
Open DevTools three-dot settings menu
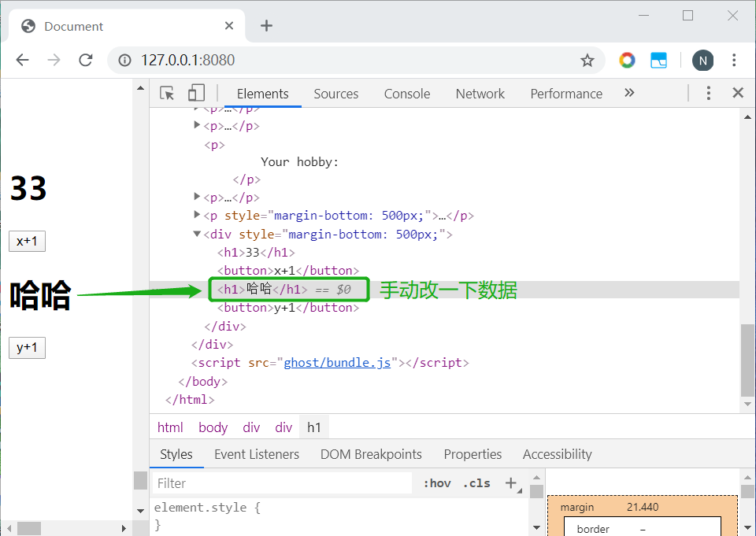(708, 93)
